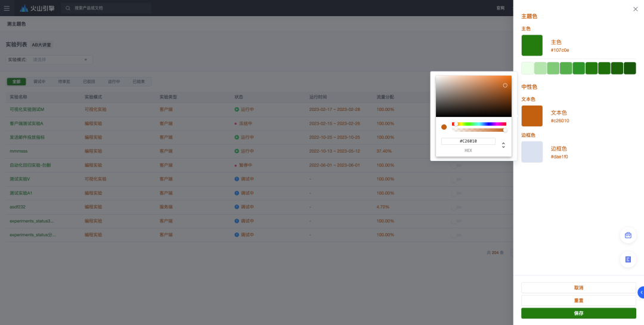Screen dimensions: 644x325
Task: Switch to the 调试中 tab
Action: 39,82
